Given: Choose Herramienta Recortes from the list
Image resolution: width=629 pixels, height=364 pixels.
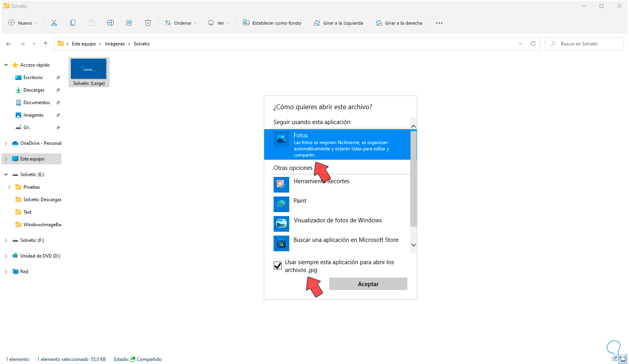Looking at the screenshot, I should [337, 185].
